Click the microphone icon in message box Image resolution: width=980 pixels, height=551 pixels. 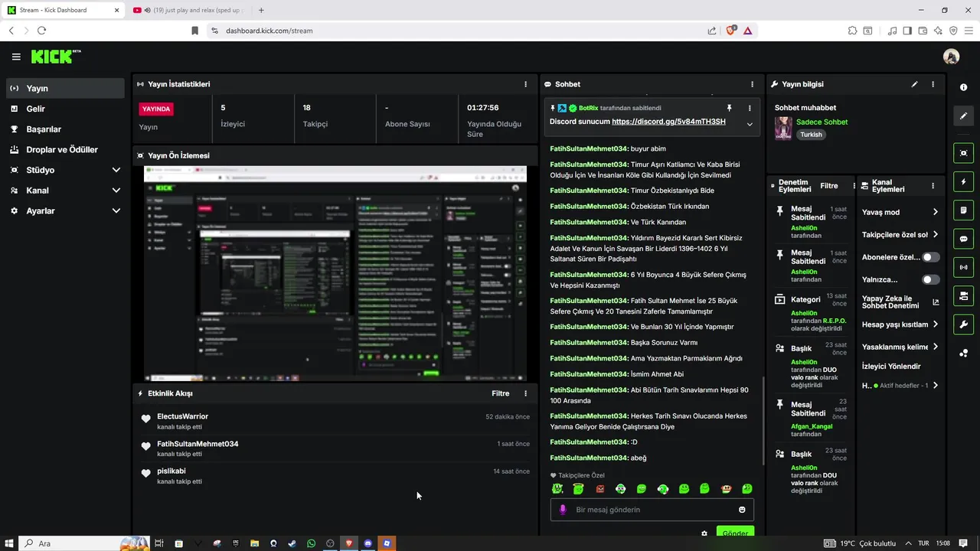pyautogui.click(x=563, y=510)
